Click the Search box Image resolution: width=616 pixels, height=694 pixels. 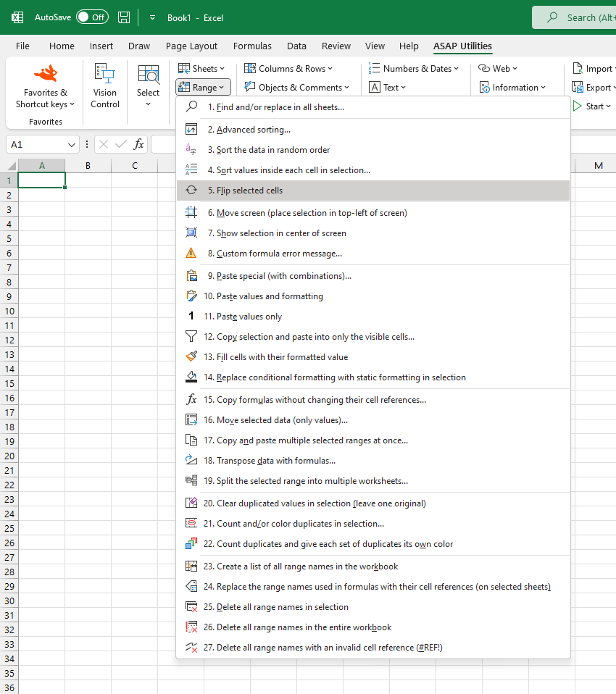tap(574, 17)
